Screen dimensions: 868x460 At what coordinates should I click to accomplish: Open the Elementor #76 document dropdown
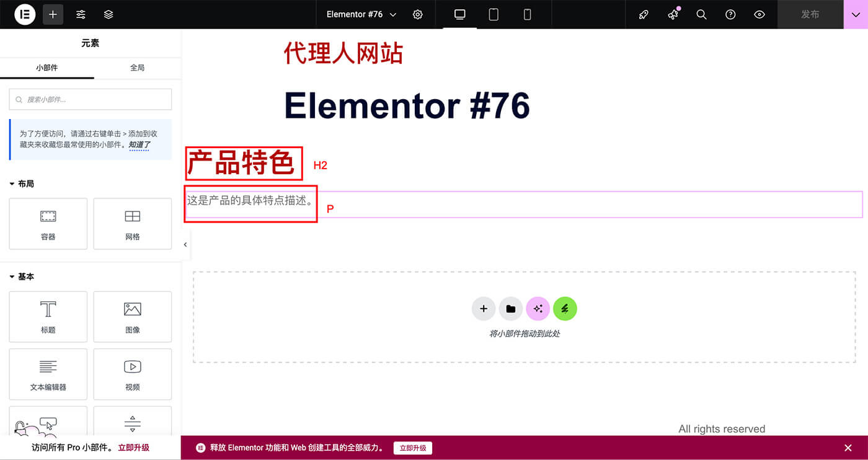pos(361,14)
